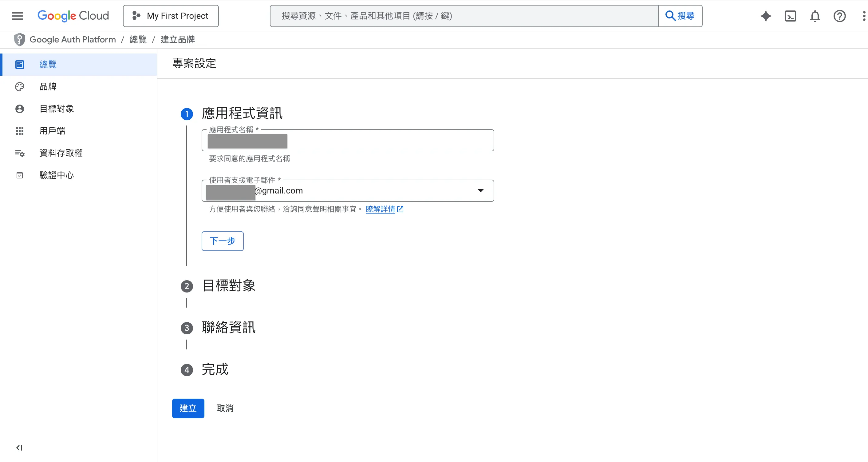Go to 驗證中心 in the sidebar

56,175
